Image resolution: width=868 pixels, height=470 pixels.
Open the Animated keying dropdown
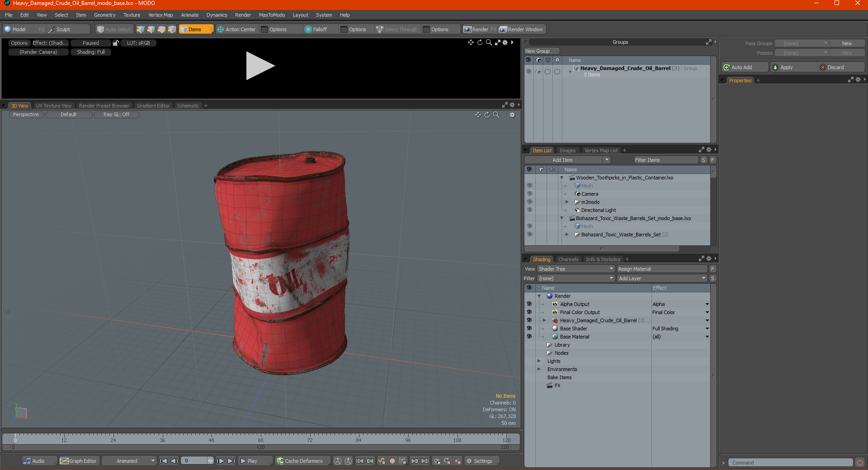pos(129,461)
